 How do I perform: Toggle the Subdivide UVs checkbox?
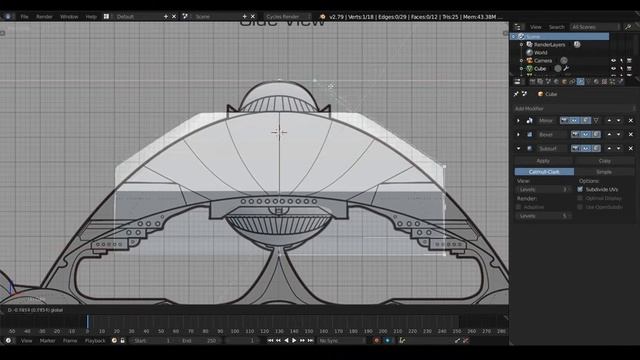coord(580,189)
